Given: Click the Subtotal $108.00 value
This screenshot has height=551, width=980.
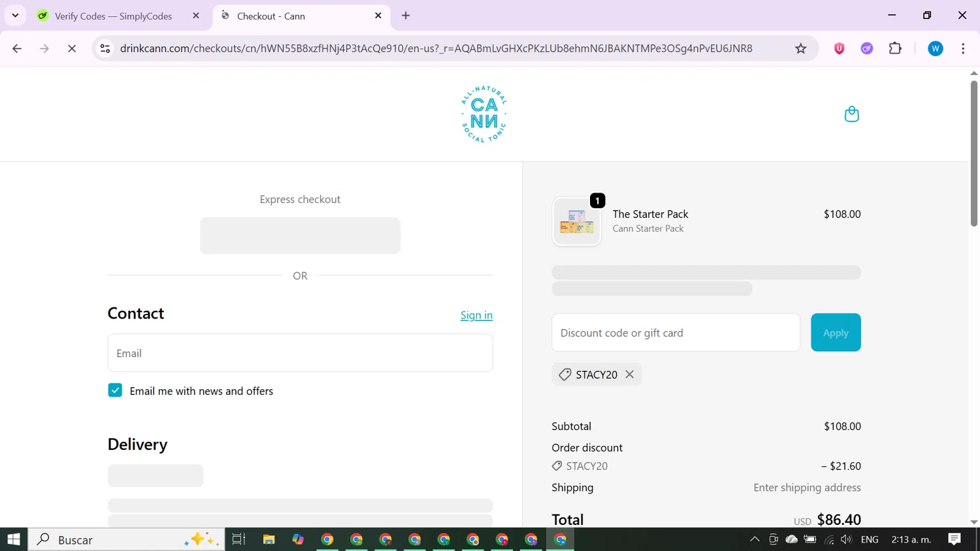Looking at the screenshot, I should [842, 426].
